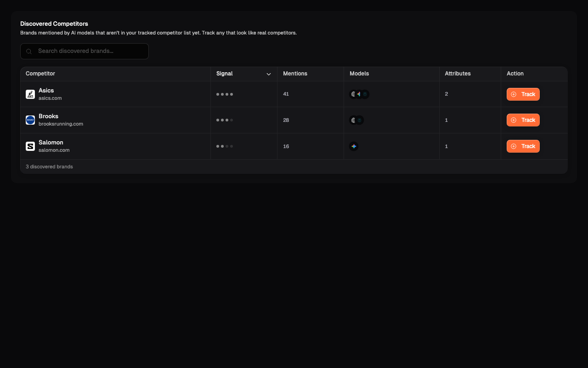
Task: Click the teal Perplexity icon in Brooks row
Action: [x=360, y=120]
